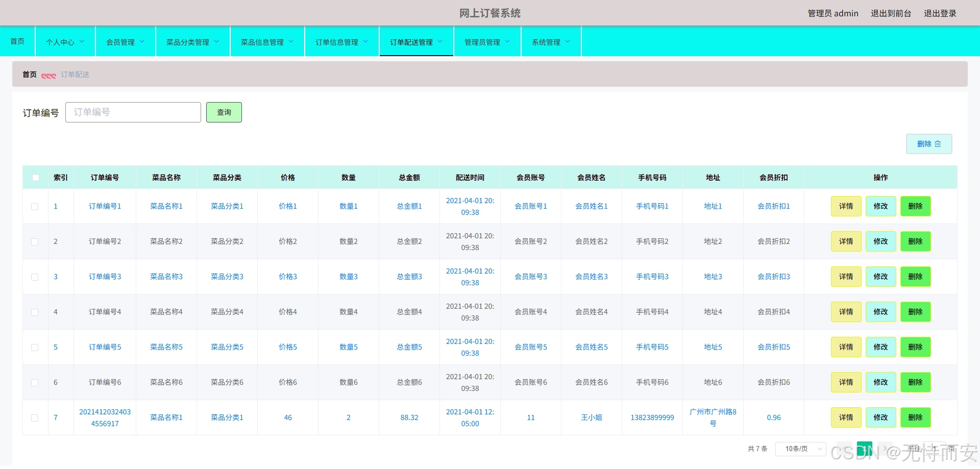The width and height of the screenshot is (980, 469).
Task: Open 详情 for row 订单编号3
Action: pyautogui.click(x=846, y=277)
